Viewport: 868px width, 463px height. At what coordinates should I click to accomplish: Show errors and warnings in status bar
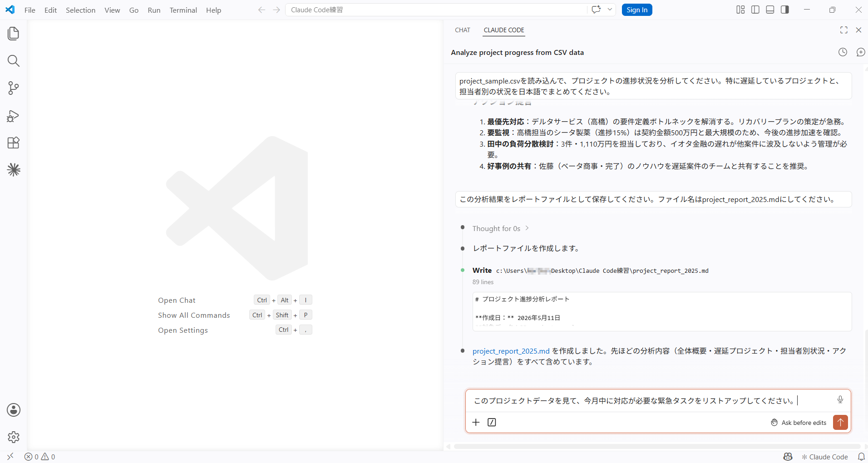click(40, 457)
